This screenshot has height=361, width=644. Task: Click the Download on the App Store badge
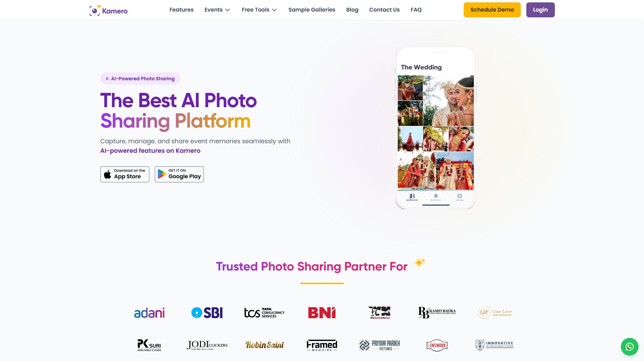[125, 174]
